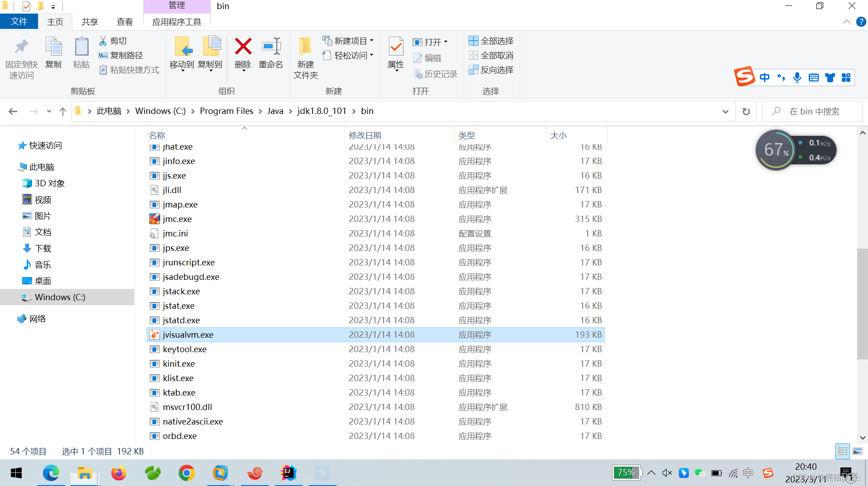Viewport: 868px width, 486px height.
Task: Click the Rename icon in ribbon
Action: point(271,47)
